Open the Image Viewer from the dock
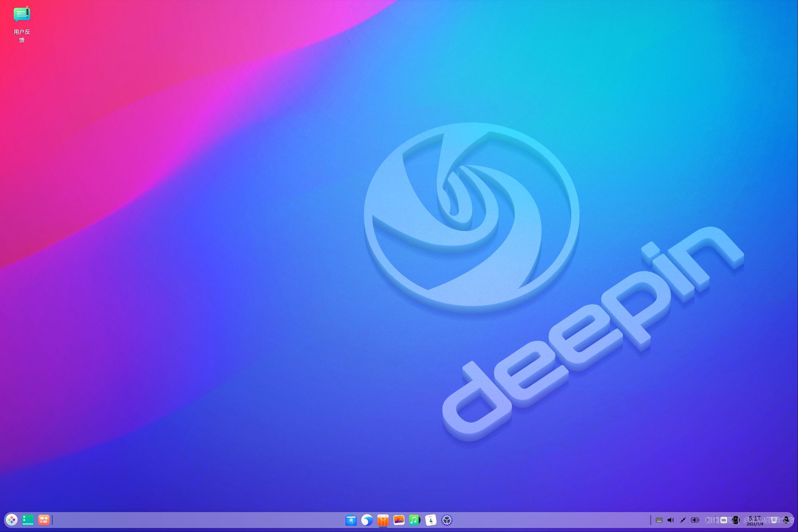 click(x=398, y=520)
